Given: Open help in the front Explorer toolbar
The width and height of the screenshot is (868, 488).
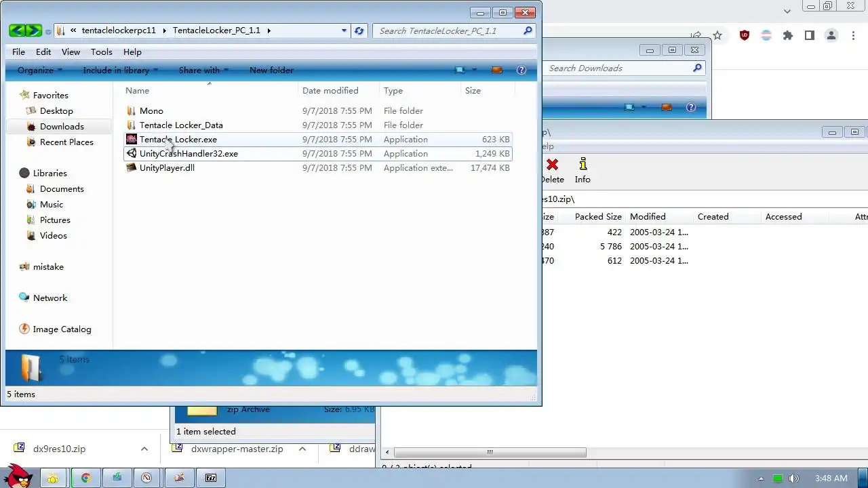Looking at the screenshot, I should pyautogui.click(x=521, y=70).
